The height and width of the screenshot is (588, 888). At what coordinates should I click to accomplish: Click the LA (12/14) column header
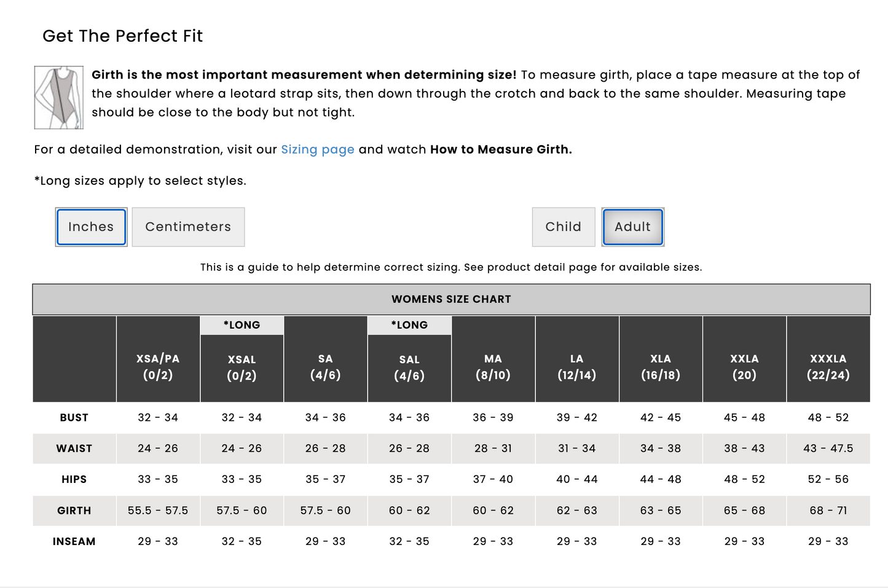pos(576,367)
